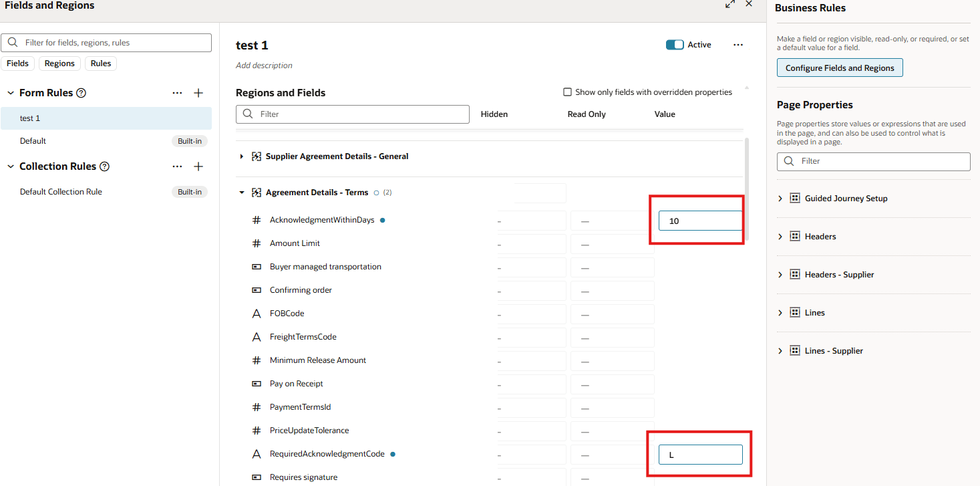Open Form Rules help tooltip

tap(80, 92)
